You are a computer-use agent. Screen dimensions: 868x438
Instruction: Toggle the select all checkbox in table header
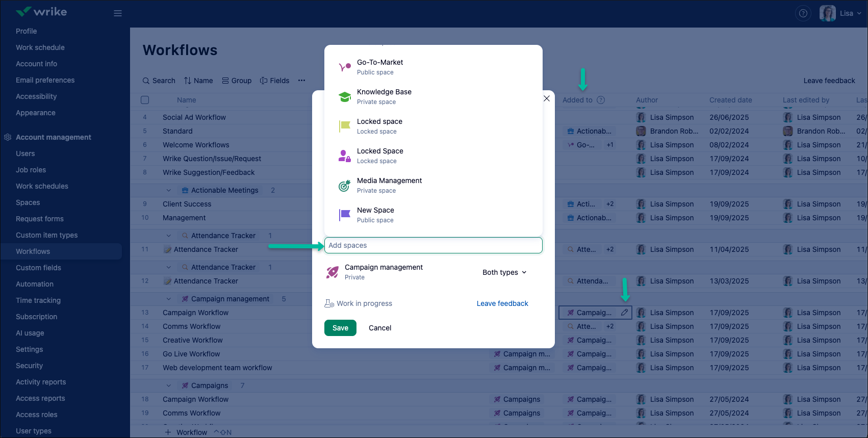(145, 100)
